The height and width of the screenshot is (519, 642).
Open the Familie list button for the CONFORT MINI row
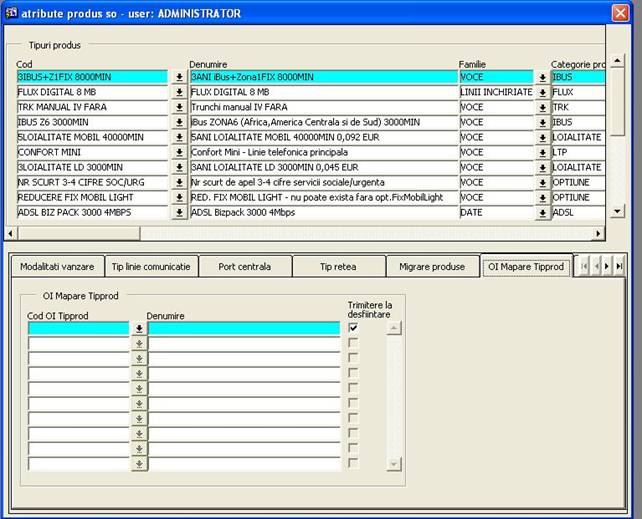point(543,152)
